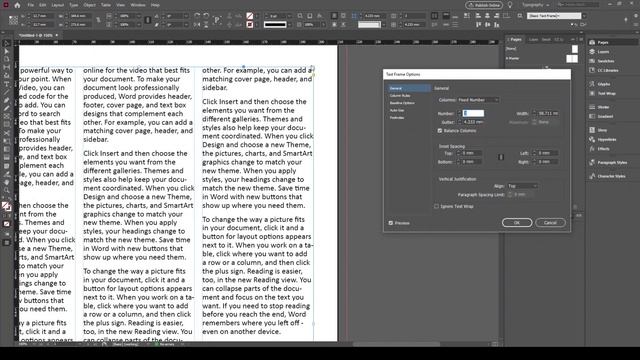Screen dimensions: 640x360
Task: Open the Window menu
Action: [x=138, y=5]
